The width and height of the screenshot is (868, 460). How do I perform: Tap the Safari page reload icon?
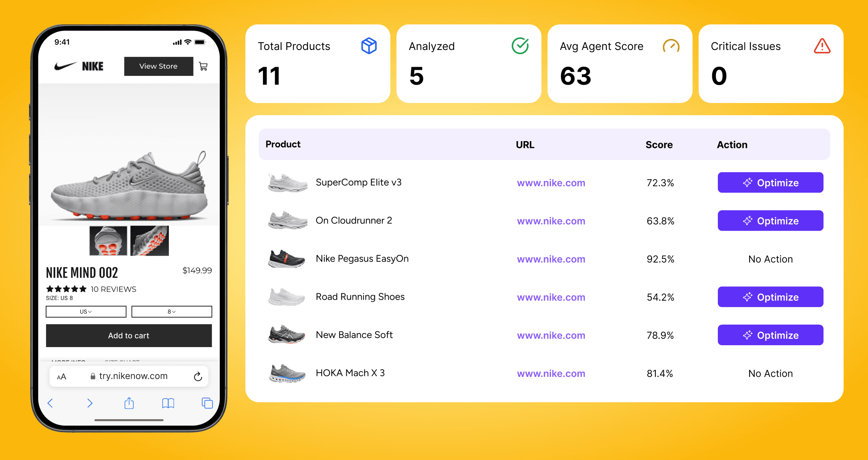(197, 376)
